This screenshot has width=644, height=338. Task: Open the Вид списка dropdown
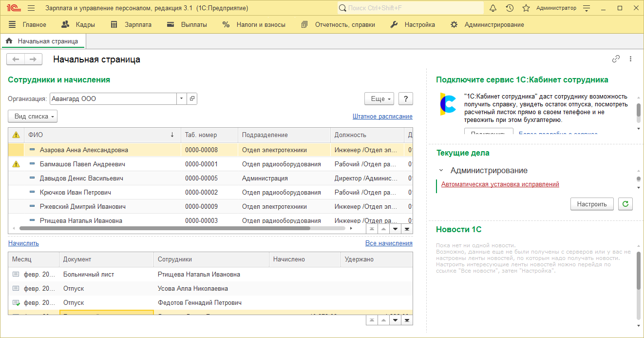coord(33,117)
